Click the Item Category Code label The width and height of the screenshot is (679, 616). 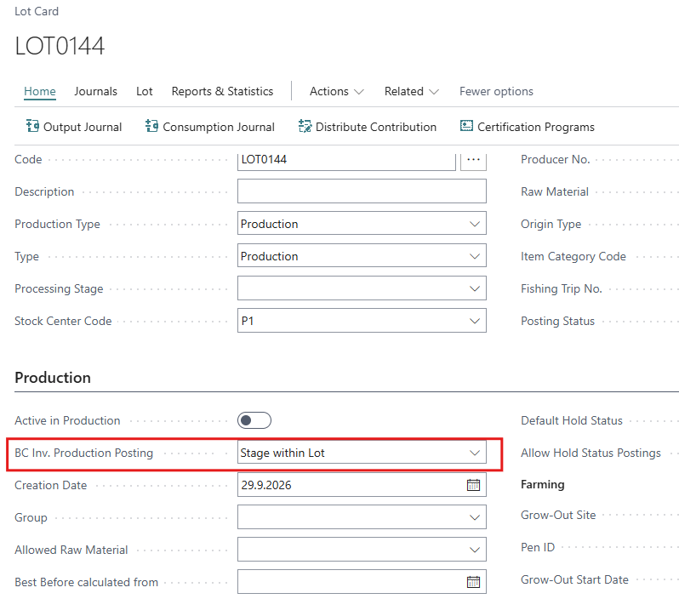pyautogui.click(x=573, y=256)
